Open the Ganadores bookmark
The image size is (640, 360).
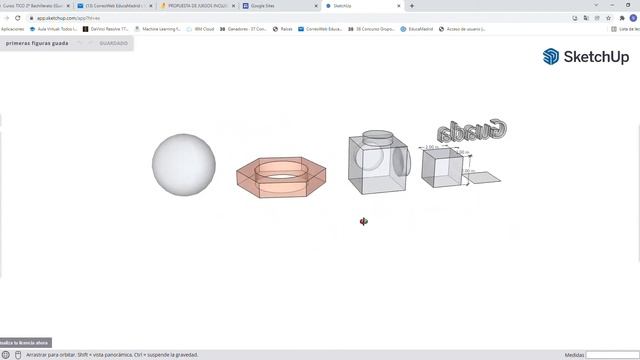pyautogui.click(x=243, y=29)
